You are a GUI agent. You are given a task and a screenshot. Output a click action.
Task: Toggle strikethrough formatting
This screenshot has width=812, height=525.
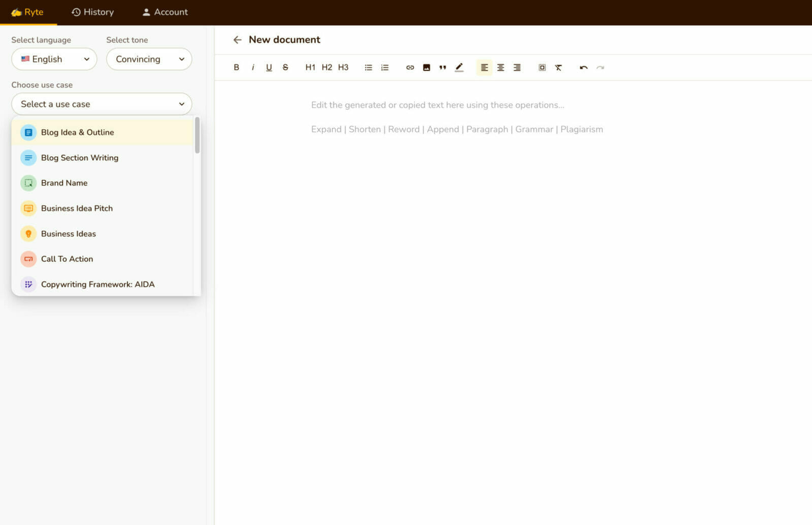click(x=285, y=67)
